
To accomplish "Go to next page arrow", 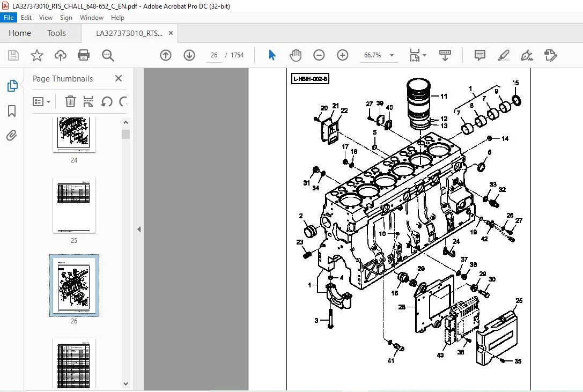I will tap(189, 55).
